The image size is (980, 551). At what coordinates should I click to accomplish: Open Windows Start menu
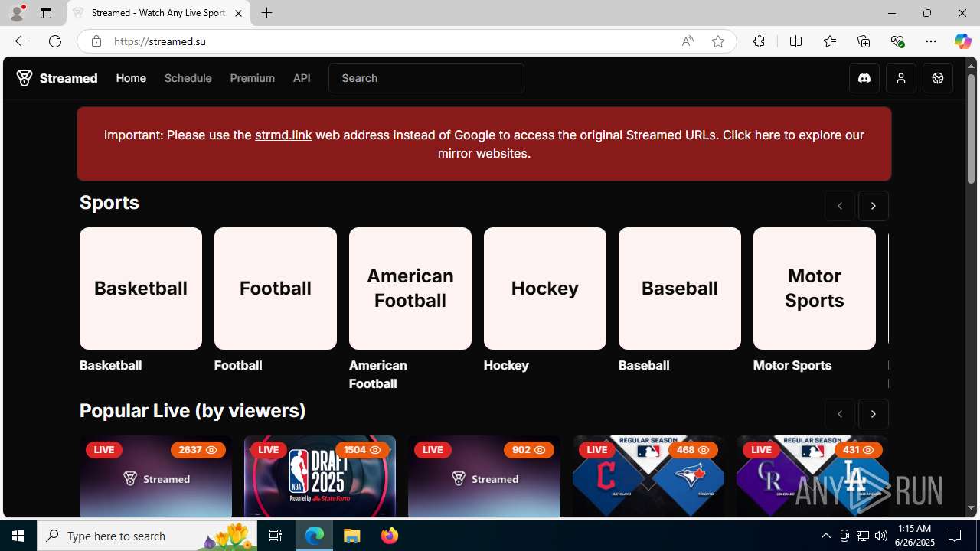[x=18, y=536]
